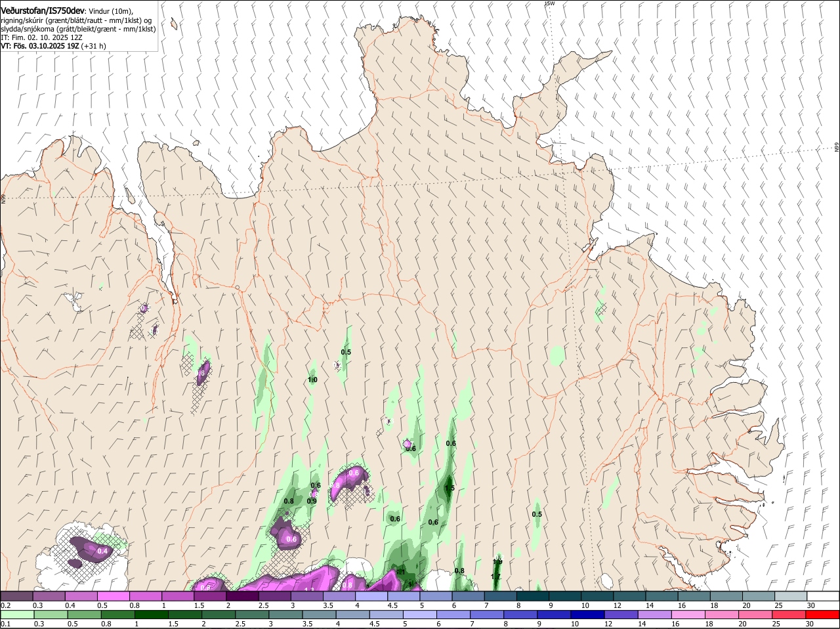Pick the violet rain-scale swatch labeled 12
The image size is (840, 629).
(621, 615)
